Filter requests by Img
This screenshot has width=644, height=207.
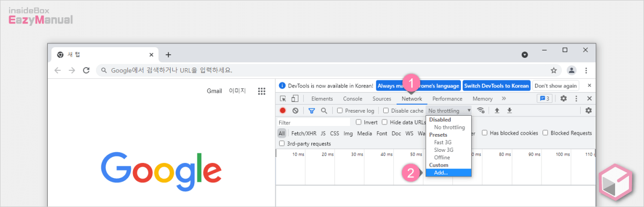tap(348, 133)
